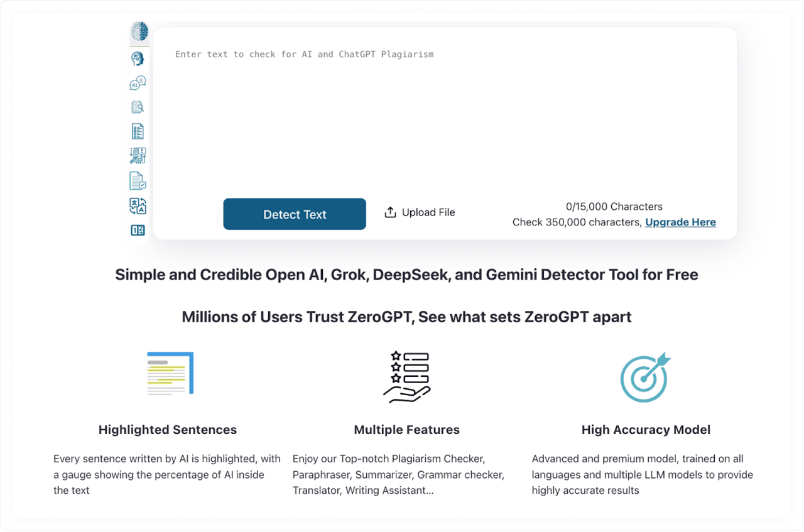Open the AI Chat tool
804x532 pixels.
click(x=138, y=82)
